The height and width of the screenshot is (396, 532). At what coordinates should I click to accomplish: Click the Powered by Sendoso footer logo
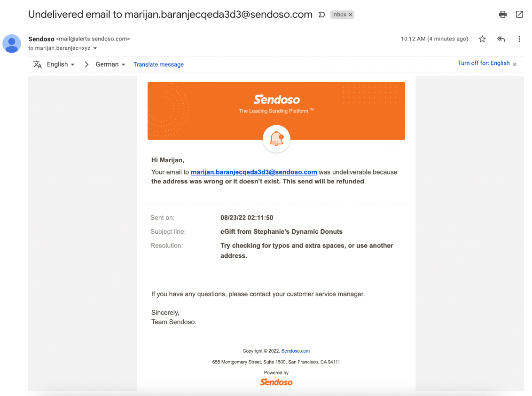[x=276, y=382]
